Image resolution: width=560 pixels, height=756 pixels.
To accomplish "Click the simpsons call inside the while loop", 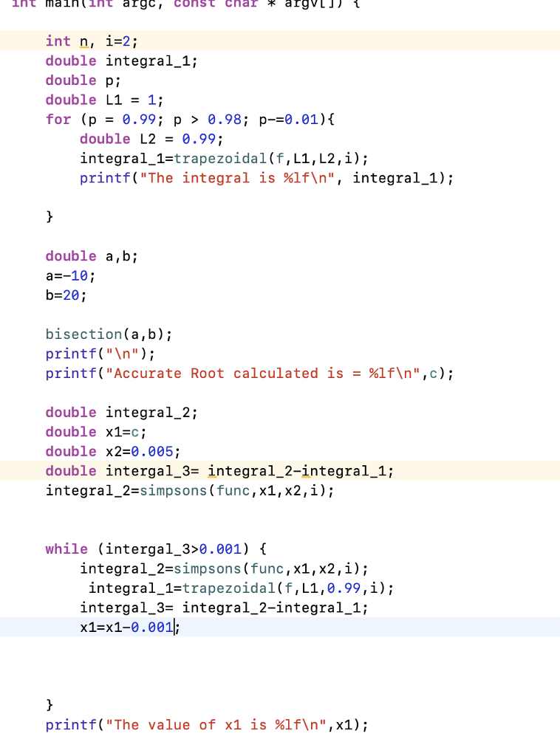I will coord(225,568).
